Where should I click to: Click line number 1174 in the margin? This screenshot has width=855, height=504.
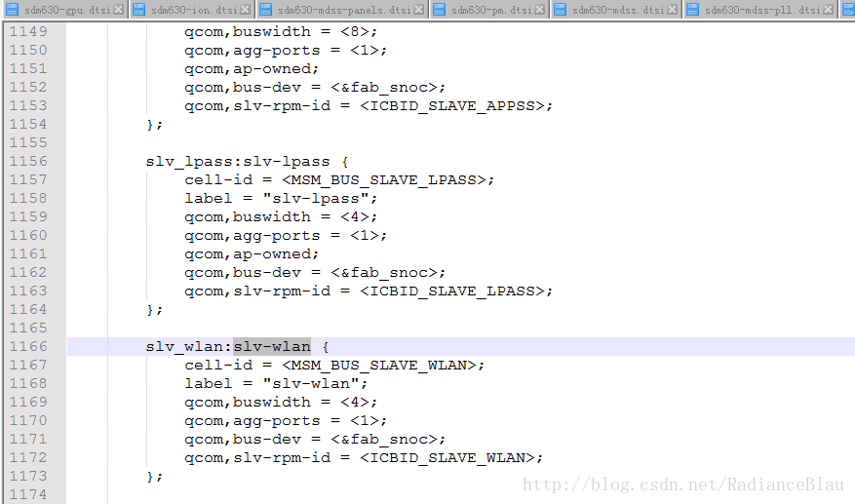click(28, 494)
